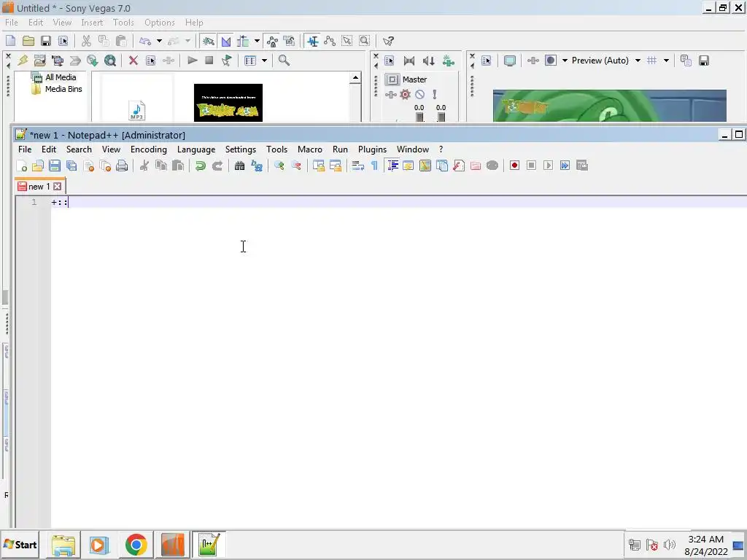Click the Print icon in Notepad++ toolbar

click(122, 166)
